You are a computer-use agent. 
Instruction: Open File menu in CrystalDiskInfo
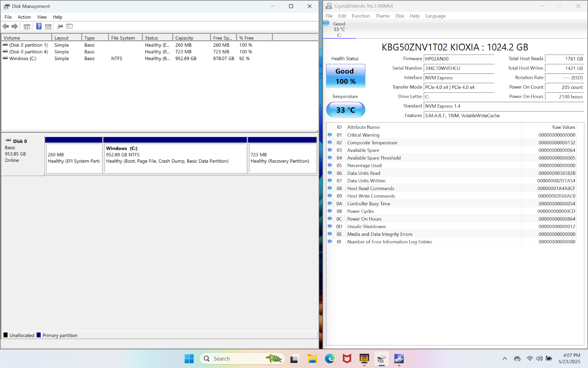pos(329,16)
